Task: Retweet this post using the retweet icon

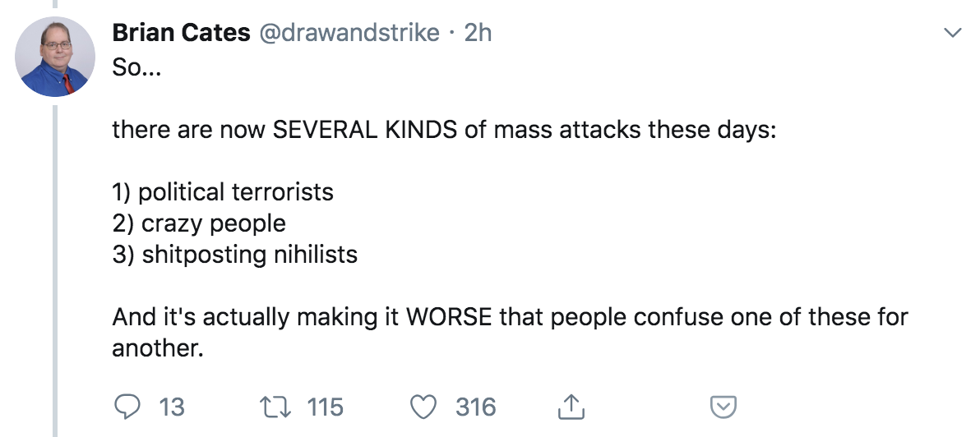Action: pos(271,407)
